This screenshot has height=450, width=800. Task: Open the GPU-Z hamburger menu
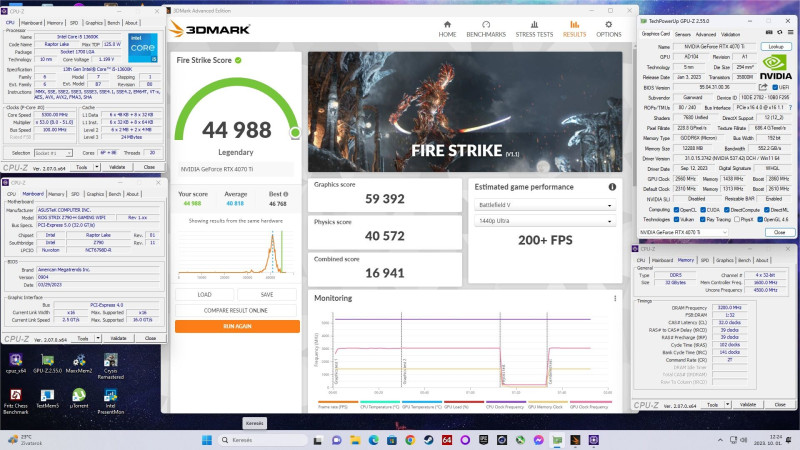[x=790, y=33]
